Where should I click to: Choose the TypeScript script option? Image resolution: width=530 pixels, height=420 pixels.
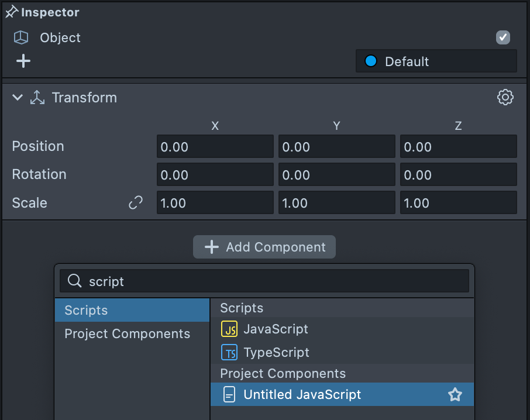click(x=276, y=353)
